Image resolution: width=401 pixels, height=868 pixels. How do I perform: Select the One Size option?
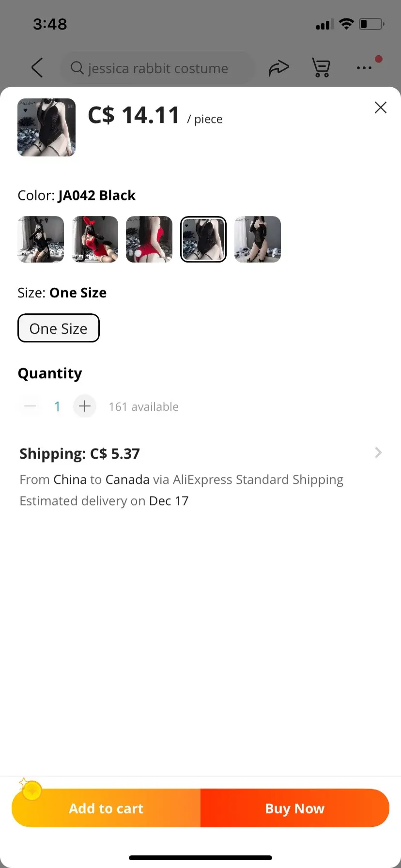(x=59, y=328)
